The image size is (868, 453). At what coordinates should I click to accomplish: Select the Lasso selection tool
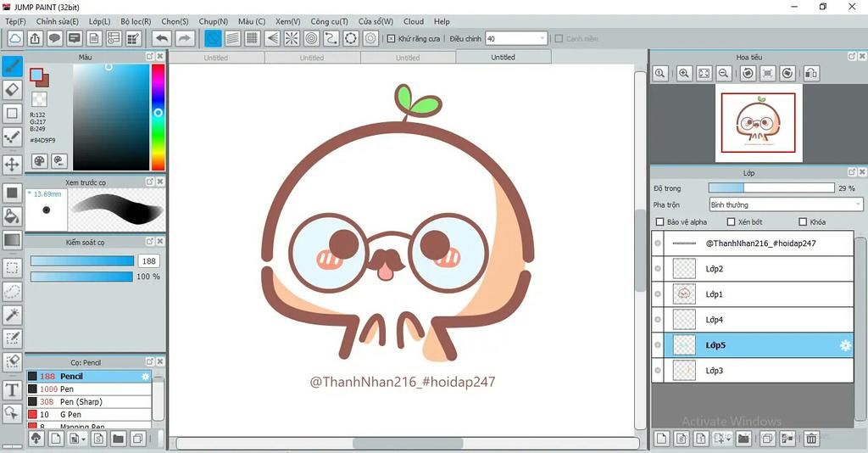[x=12, y=291]
